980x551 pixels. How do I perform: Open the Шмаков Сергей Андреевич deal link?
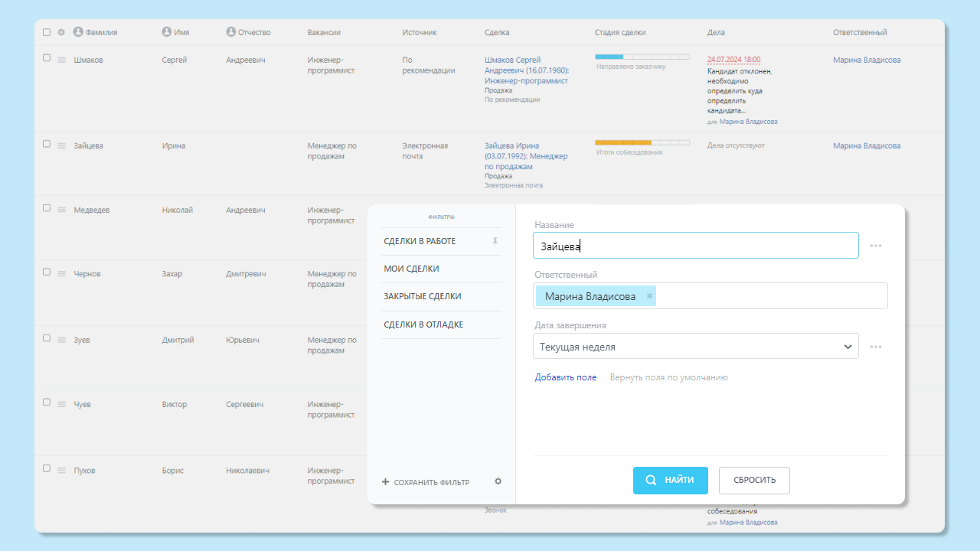click(527, 70)
